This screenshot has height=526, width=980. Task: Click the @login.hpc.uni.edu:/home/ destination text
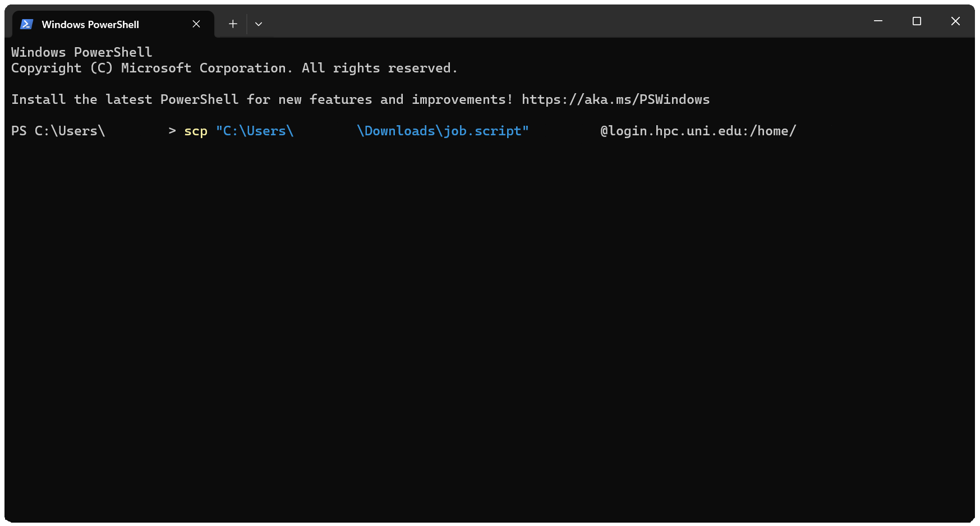[x=698, y=131]
